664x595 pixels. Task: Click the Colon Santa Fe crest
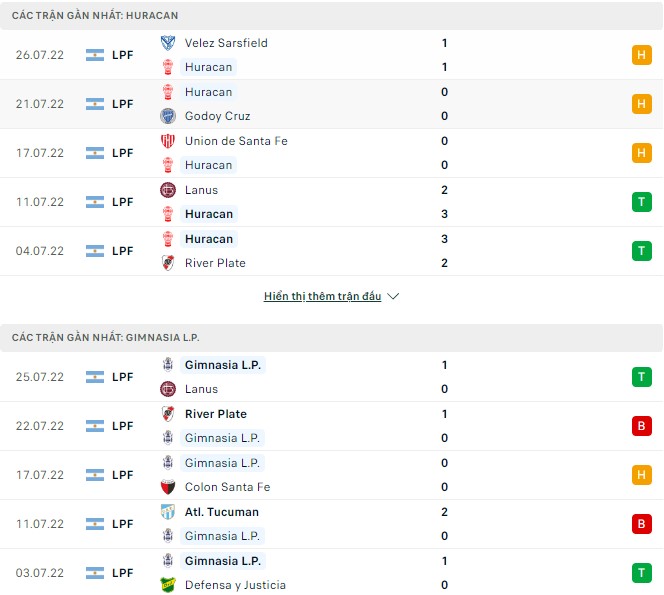pyautogui.click(x=168, y=487)
